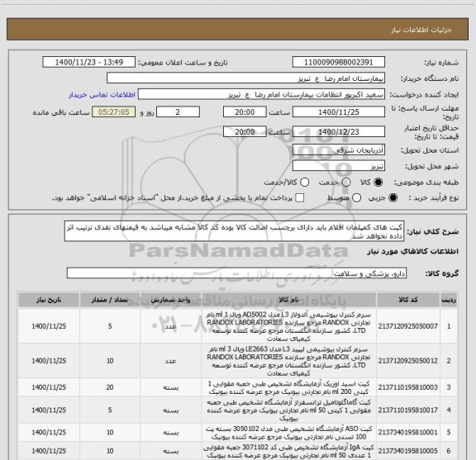
Task: Select the کالا/خدمت radio button
Action: click(304, 183)
